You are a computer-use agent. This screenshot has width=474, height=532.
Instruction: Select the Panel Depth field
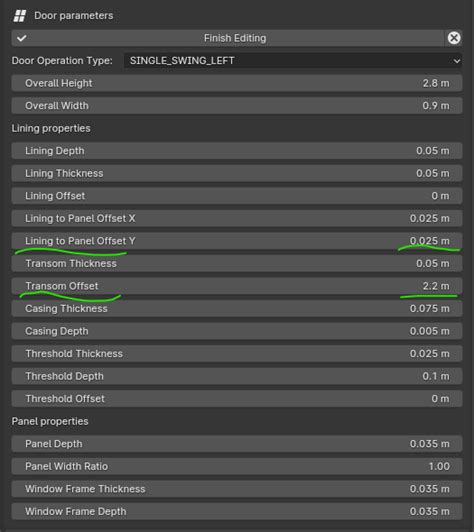(237, 444)
